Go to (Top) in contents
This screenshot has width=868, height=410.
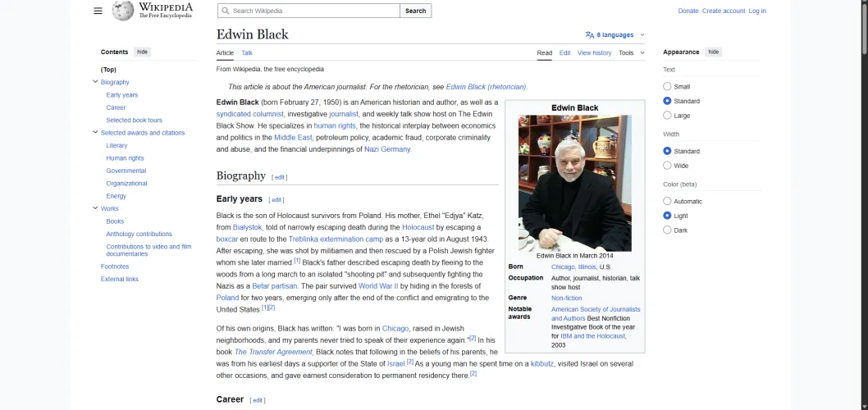coord(108,70)
